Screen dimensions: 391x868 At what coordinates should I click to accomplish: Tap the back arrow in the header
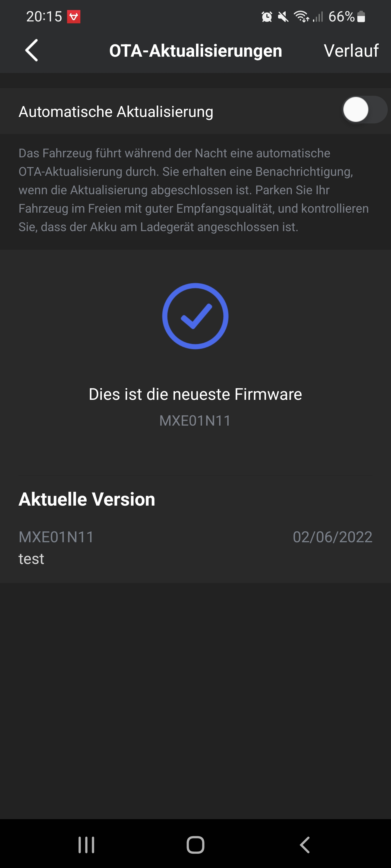31,50
